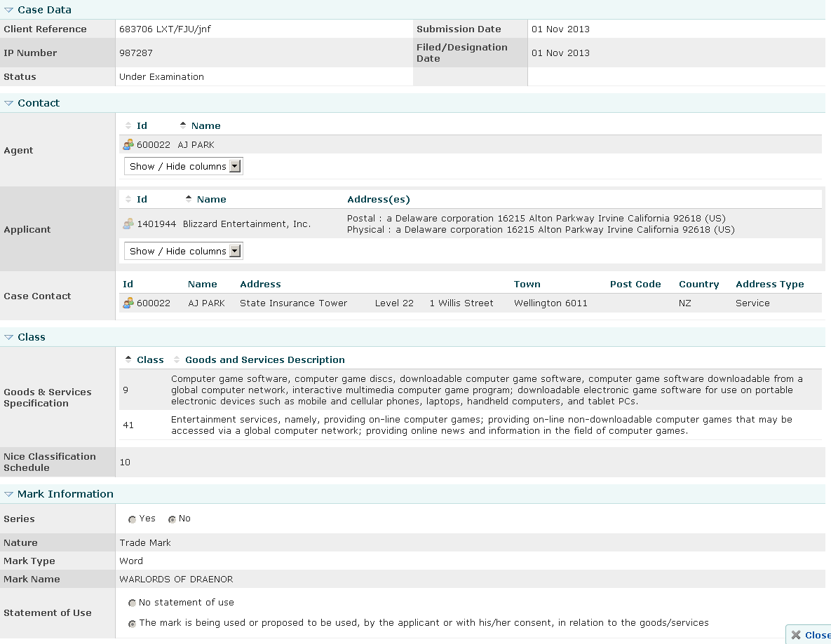This screenshot has width=831, height=644.
Task: Click Nature value Trade Mark
Action: (145, 543)
